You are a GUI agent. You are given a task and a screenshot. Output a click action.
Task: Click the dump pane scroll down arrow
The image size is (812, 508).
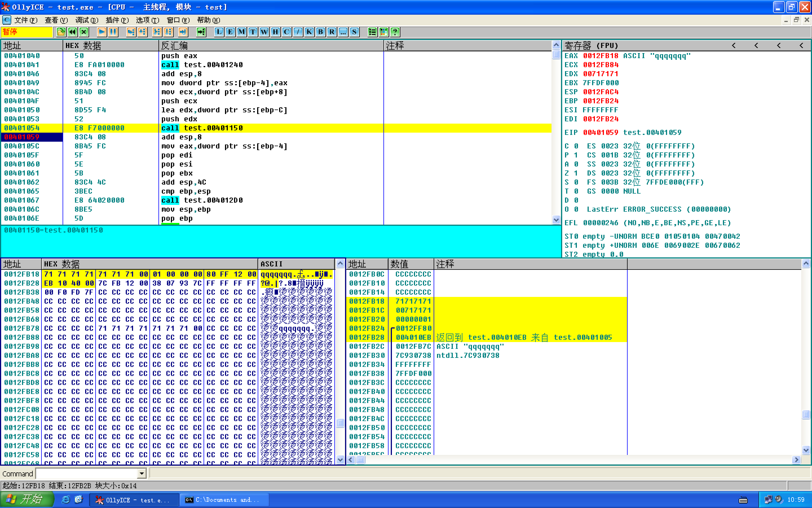click(x=340, y=460)
